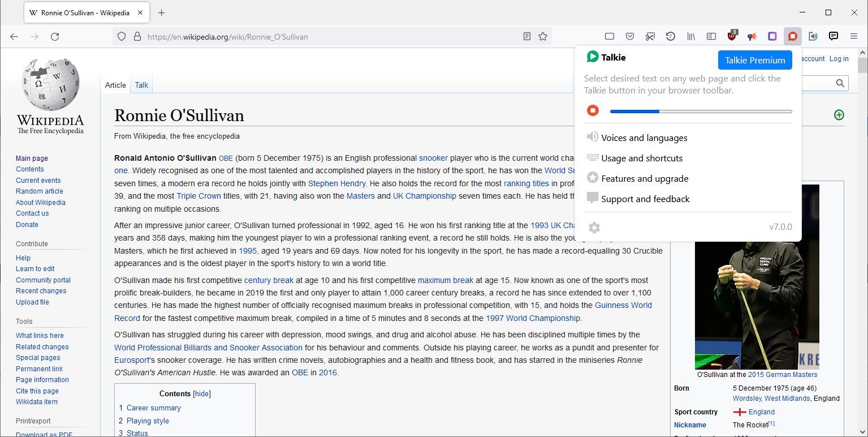Screen dimensions: 868x437
Task: Switch to the Talk tab
Action: tap(141, 85)
